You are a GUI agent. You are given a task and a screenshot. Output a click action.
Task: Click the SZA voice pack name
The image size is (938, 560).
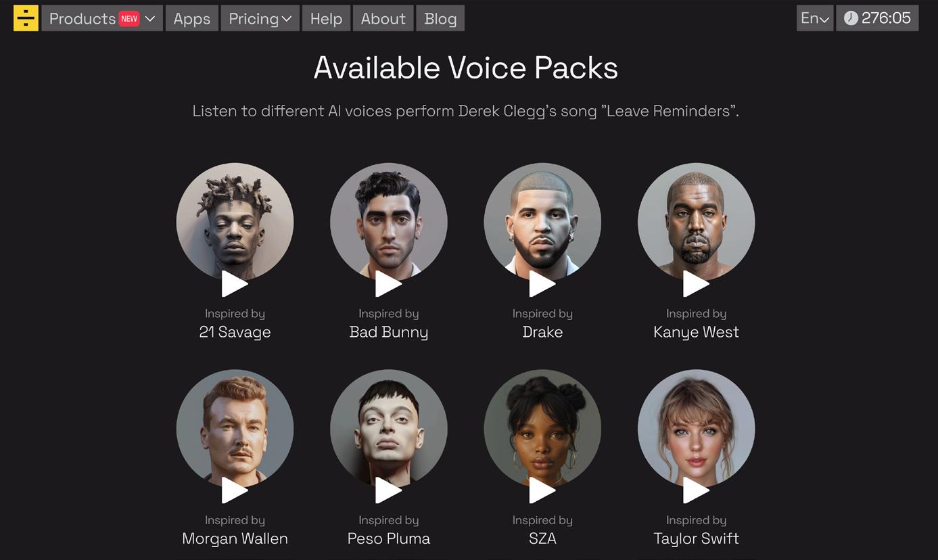click(x=542, y=538)
